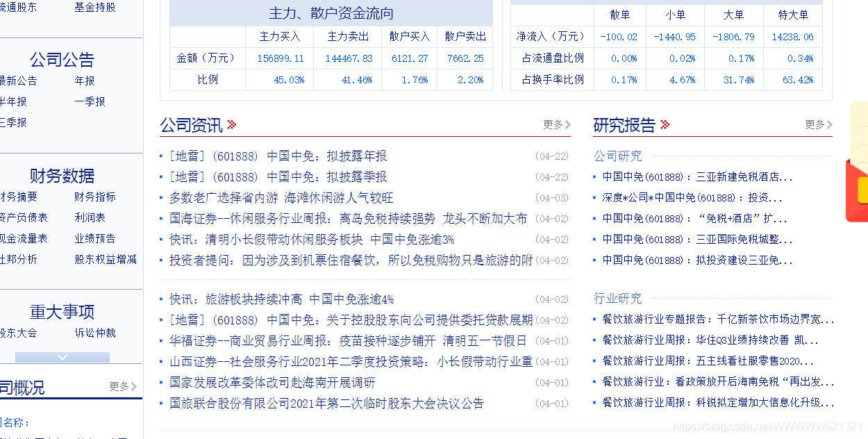Click 特大单 net inflow 14238.06
This screenshot has height=439, width=868.
792,37
